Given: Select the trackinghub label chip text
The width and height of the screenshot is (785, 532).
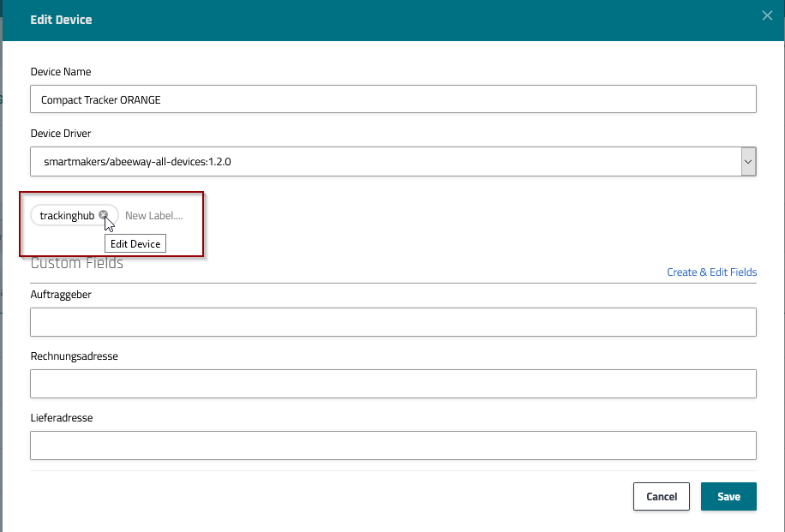Looking at the screenshot, I should coord(66,216).
